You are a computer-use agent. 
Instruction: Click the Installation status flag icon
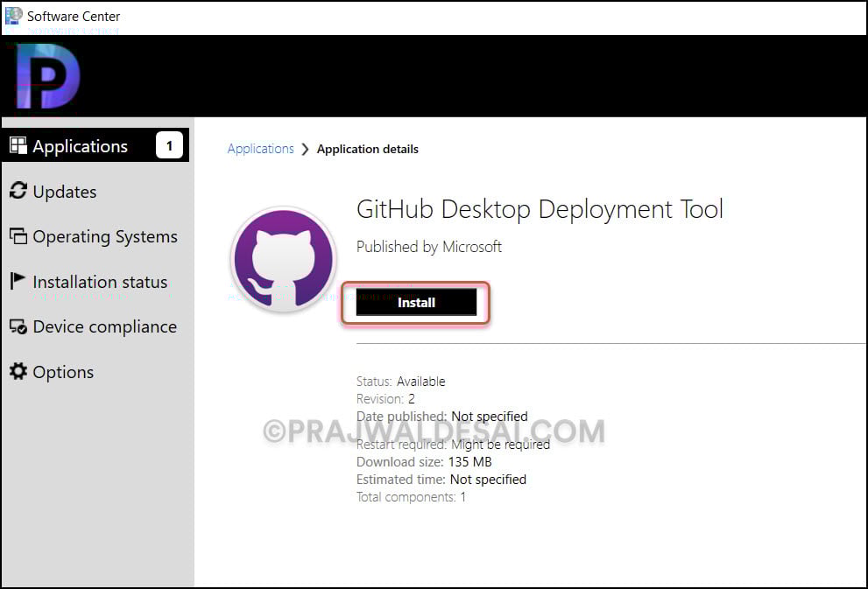pos(18,281)
